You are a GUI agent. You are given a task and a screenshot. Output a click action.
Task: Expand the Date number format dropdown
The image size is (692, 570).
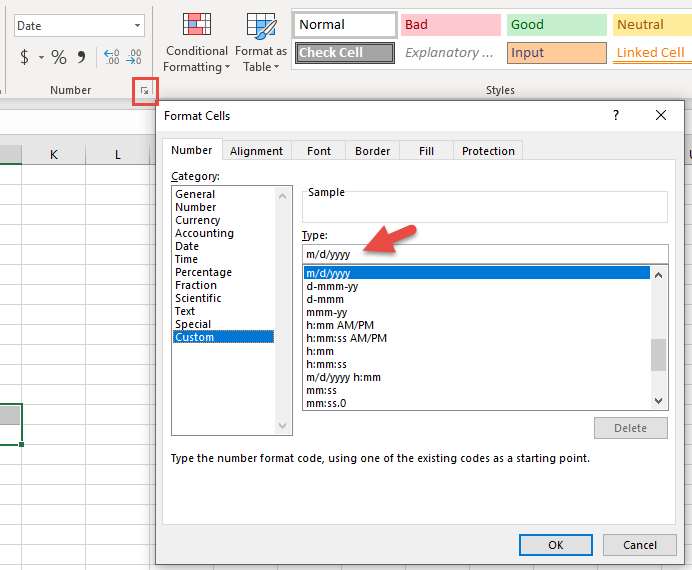[x=137, y=26]
